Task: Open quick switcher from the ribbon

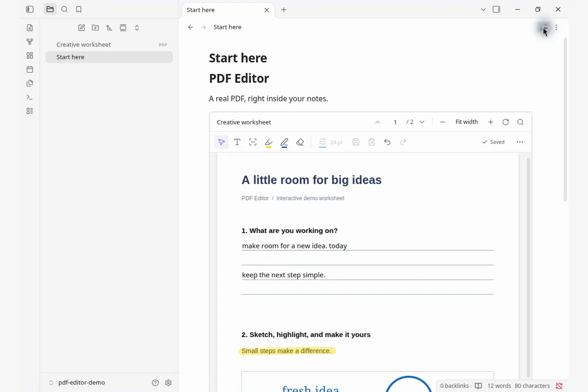Action: (x=30, y=28)
